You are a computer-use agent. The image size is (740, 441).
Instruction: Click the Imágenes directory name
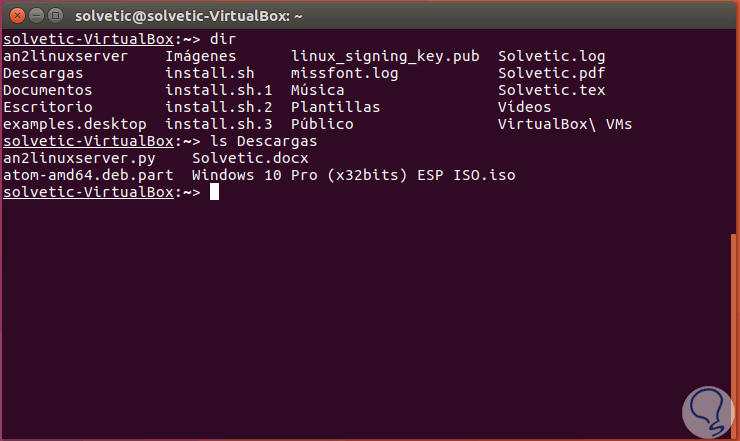pyautogui.click(x=201, y=56)
